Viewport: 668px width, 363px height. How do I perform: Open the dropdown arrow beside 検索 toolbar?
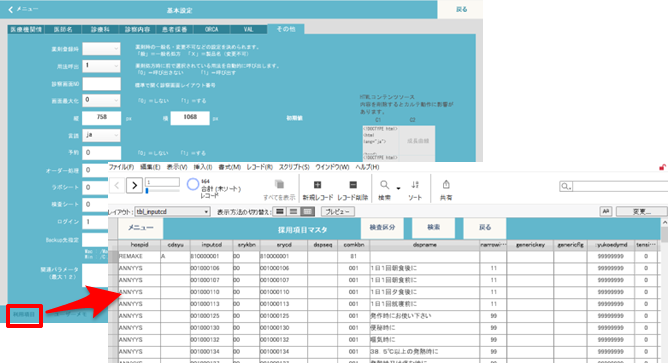tap(398, 188)
